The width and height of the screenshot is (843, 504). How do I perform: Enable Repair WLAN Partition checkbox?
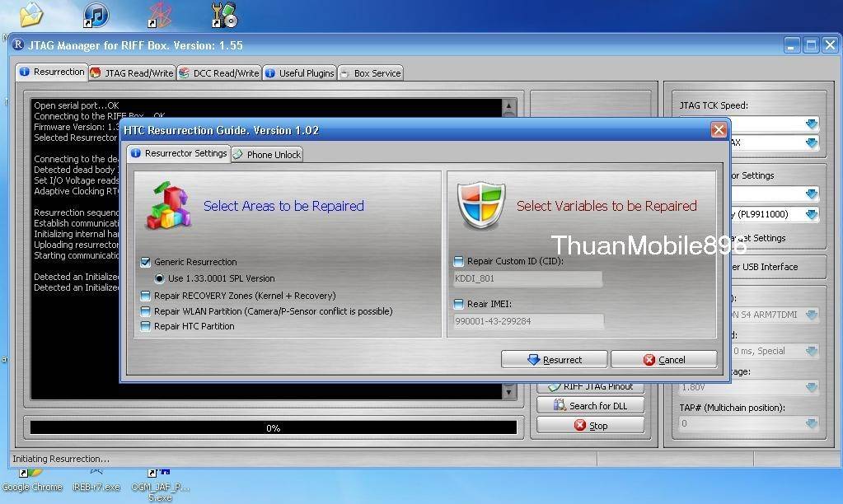click(145, 311)
